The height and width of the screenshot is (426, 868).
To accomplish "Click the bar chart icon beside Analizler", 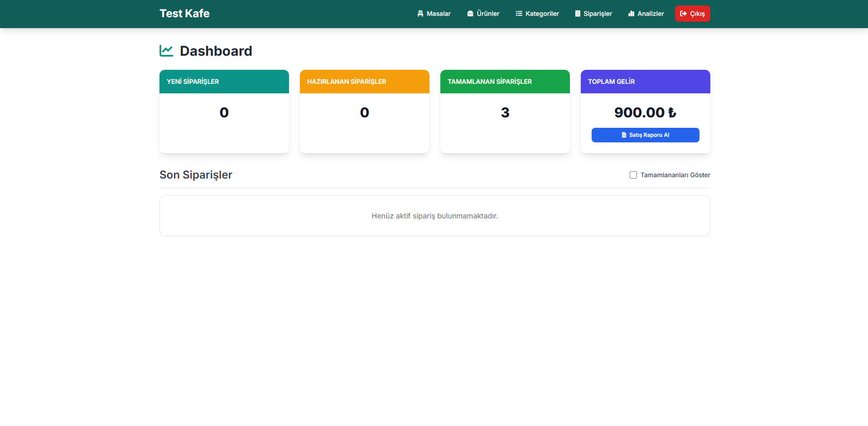I will pos(631,14).
